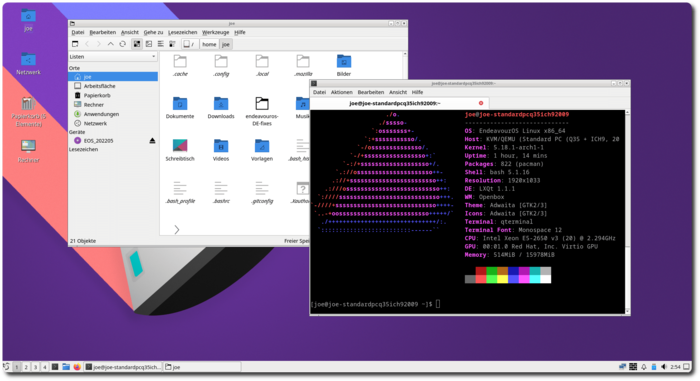
Task: Open the Downloads folder icon
Action: (x=221, y=107)
